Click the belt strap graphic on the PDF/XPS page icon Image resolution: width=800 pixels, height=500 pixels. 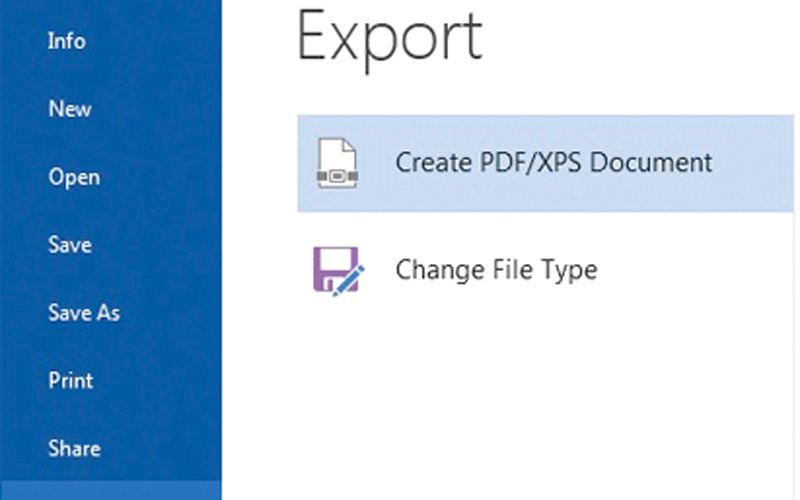click(336, 178)
